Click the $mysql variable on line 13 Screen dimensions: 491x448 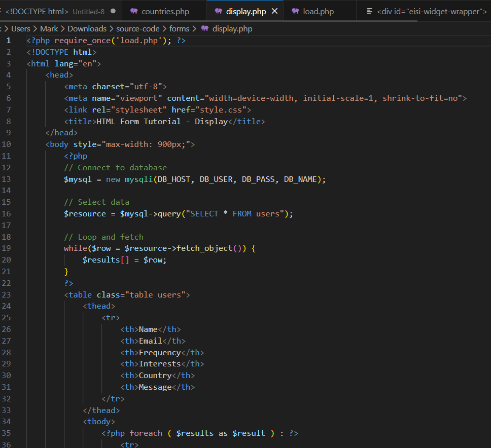point(78,179)
